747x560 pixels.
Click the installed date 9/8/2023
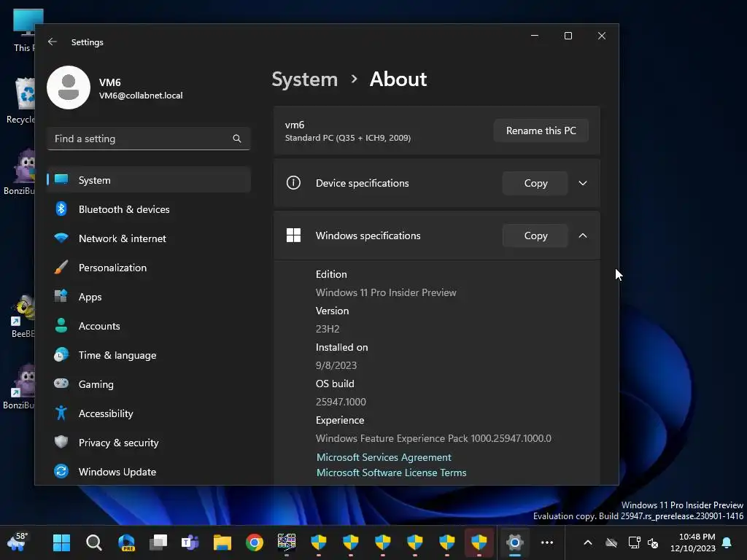[x=336, y=365]
